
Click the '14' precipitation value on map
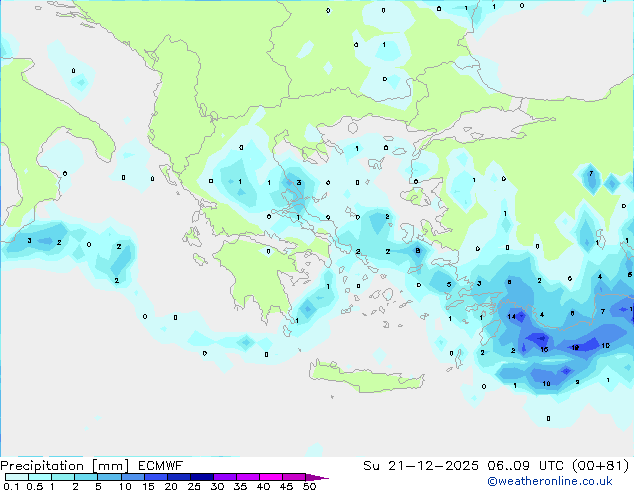click(x=511, y=317)
